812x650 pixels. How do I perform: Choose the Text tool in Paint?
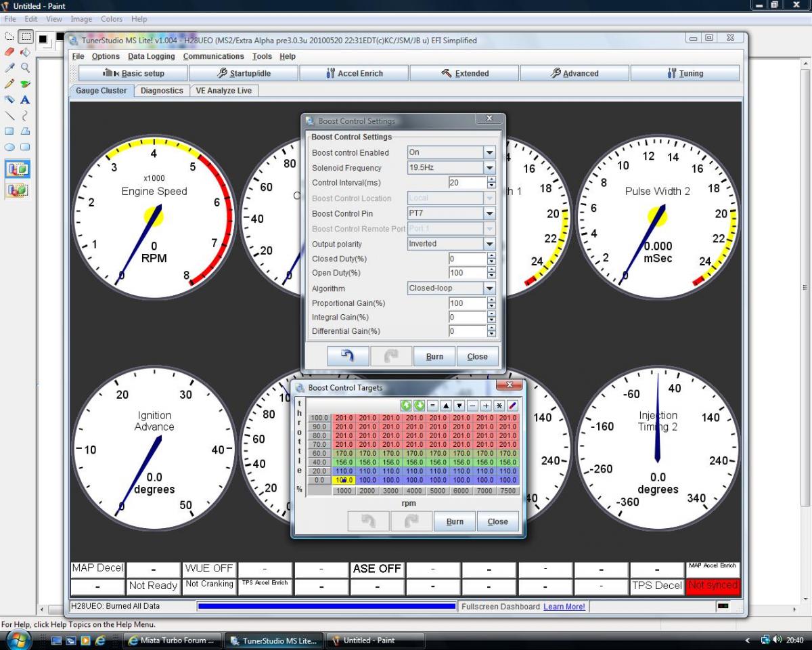pos(25,100)
